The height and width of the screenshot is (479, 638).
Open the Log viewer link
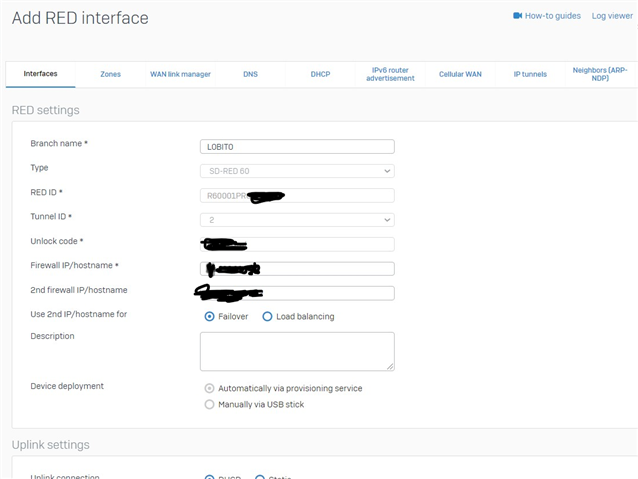tap(612, 16)
